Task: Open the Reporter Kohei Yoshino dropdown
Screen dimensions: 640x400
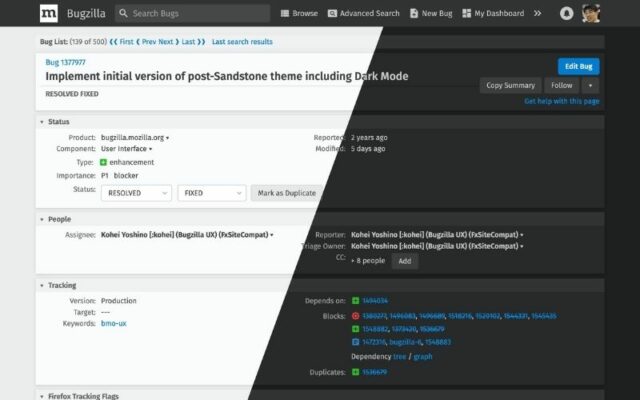Action: 437,235
